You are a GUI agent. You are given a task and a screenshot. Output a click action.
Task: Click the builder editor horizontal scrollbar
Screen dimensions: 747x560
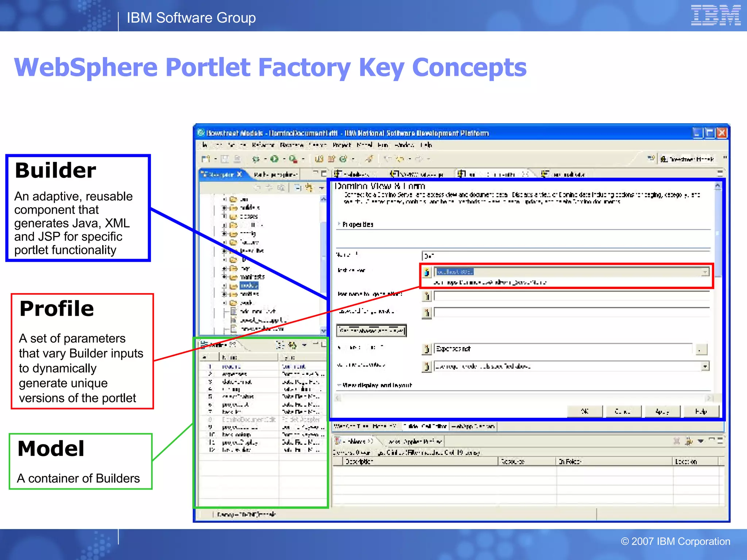click(524, 398)
